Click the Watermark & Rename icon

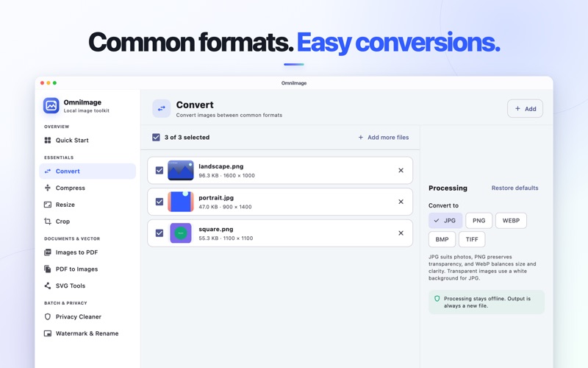48,333
